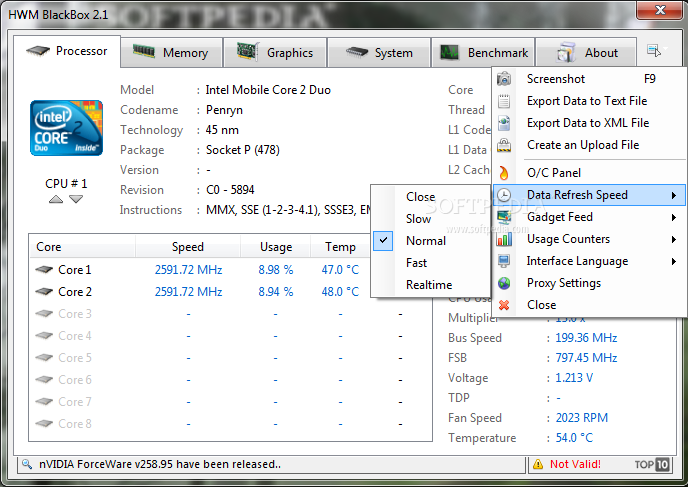688x487 pixels.
Task: Click the yellow warning icon near Not Valid
Action: tap(538, 464)
